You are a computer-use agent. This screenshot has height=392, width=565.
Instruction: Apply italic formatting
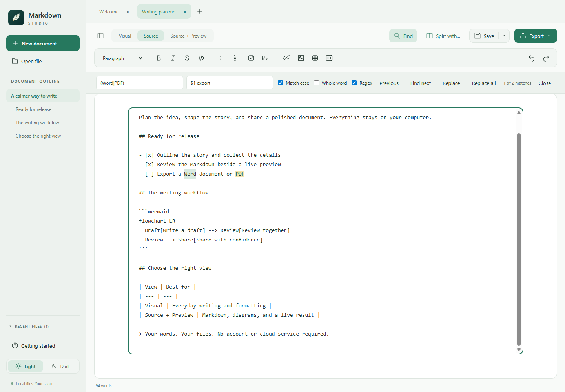[x=173, y=58]
